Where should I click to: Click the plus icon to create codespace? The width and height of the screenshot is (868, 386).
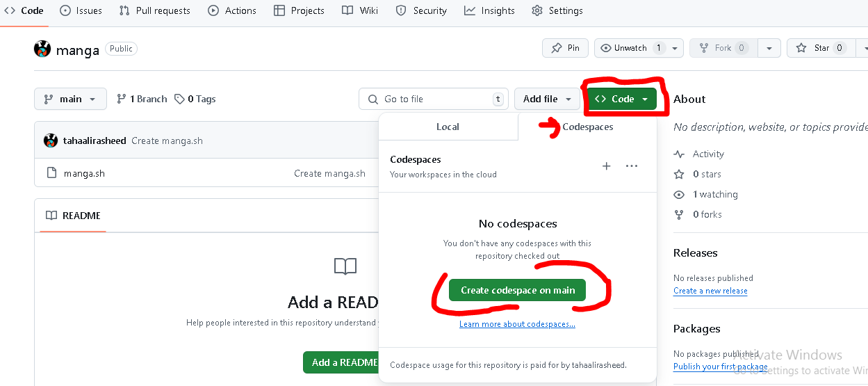(606, 166)
